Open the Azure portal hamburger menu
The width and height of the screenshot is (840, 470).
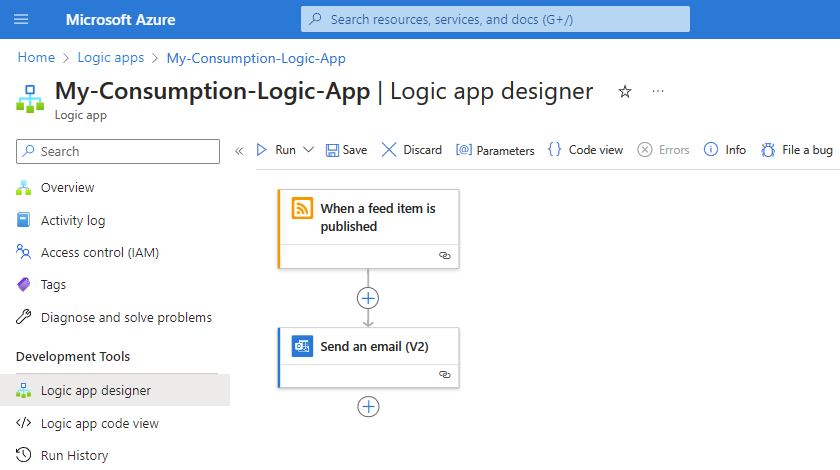point(22,19)
